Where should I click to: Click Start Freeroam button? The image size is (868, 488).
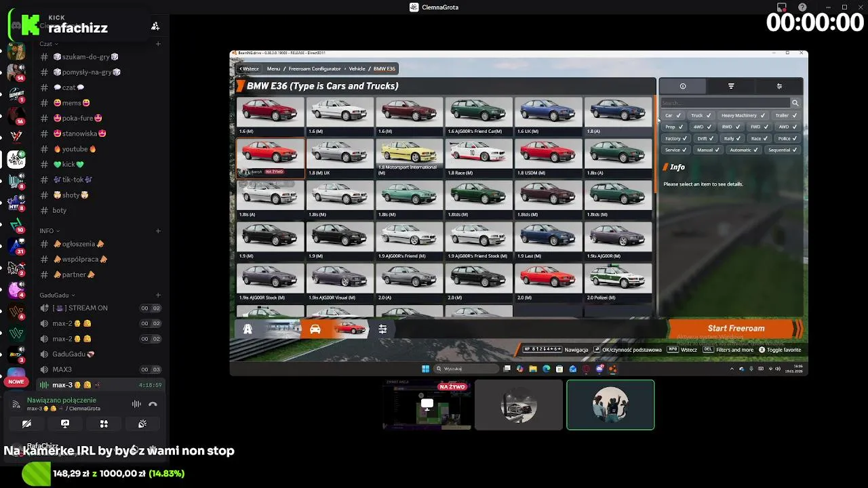tap(736, 329)
